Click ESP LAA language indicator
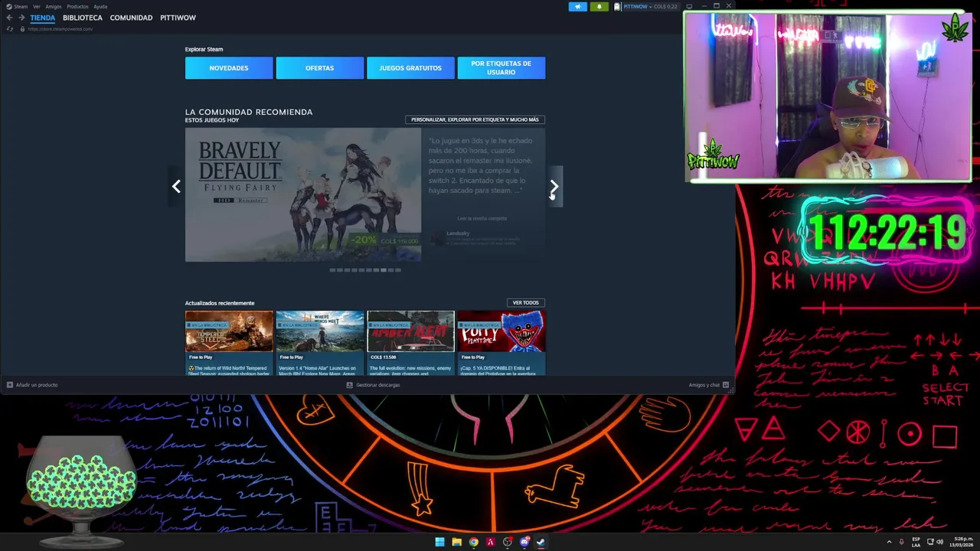980x551 pixels. pyautogui.click(x=916, y=542)
